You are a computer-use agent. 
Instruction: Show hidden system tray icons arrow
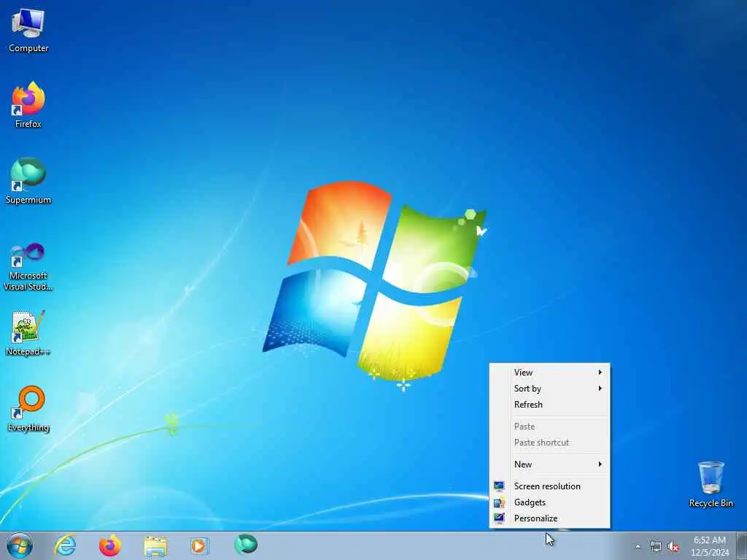pyautogui.click(x=638, y=547)
